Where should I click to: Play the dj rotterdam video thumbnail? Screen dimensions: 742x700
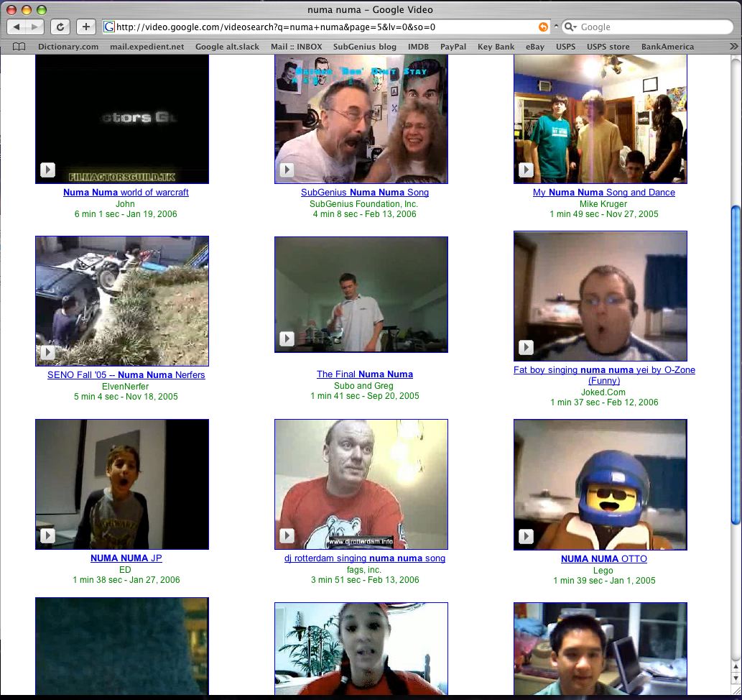click(x=361, y=484)
